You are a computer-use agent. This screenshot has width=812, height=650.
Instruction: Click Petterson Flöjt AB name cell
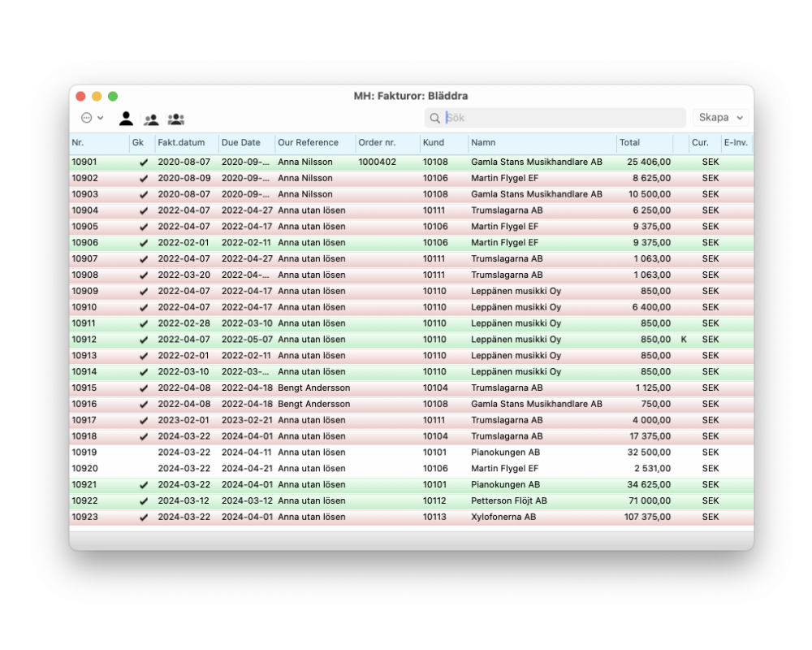[509, 500]
